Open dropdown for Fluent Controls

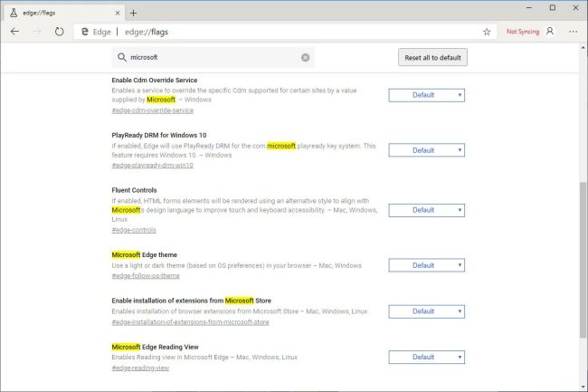(x=427, y=210)
